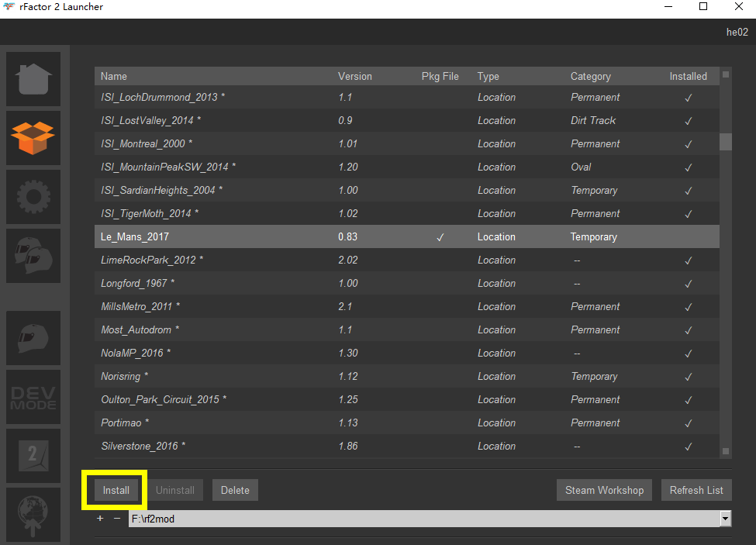Click the Installed checkmark for Portimao
The height and width of the screenshot is (545, 756).
688,423
